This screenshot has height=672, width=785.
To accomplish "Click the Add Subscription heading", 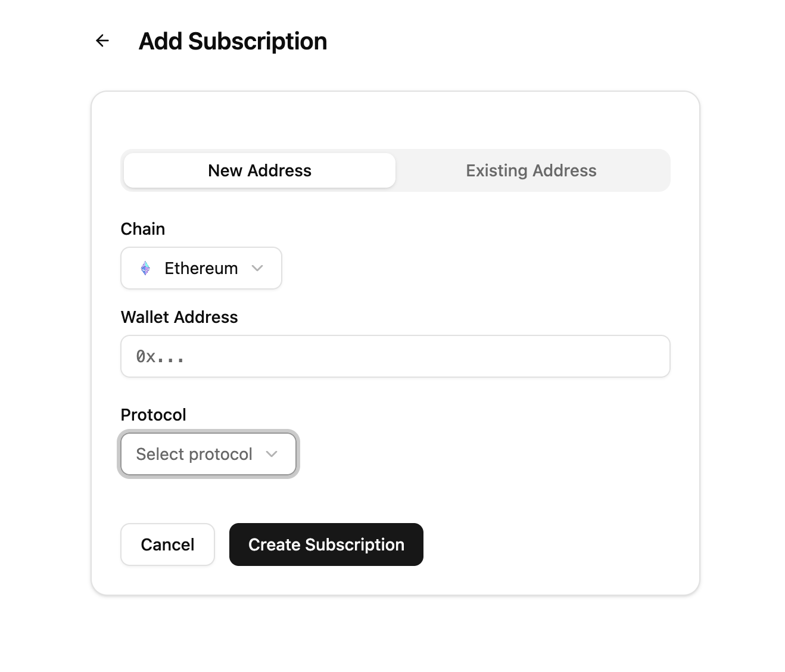I will pyautogui.click(x=233, y=41).
